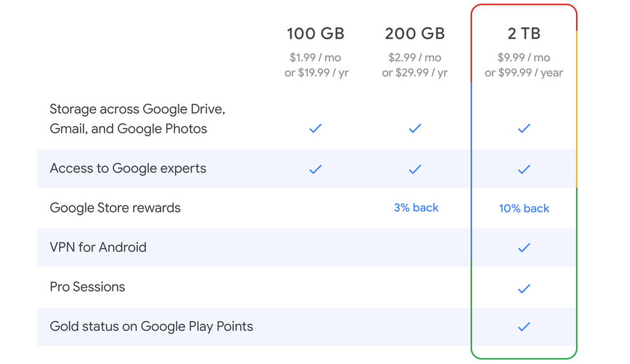Click the Pro Sessions checkmark

tap(524, 288)
